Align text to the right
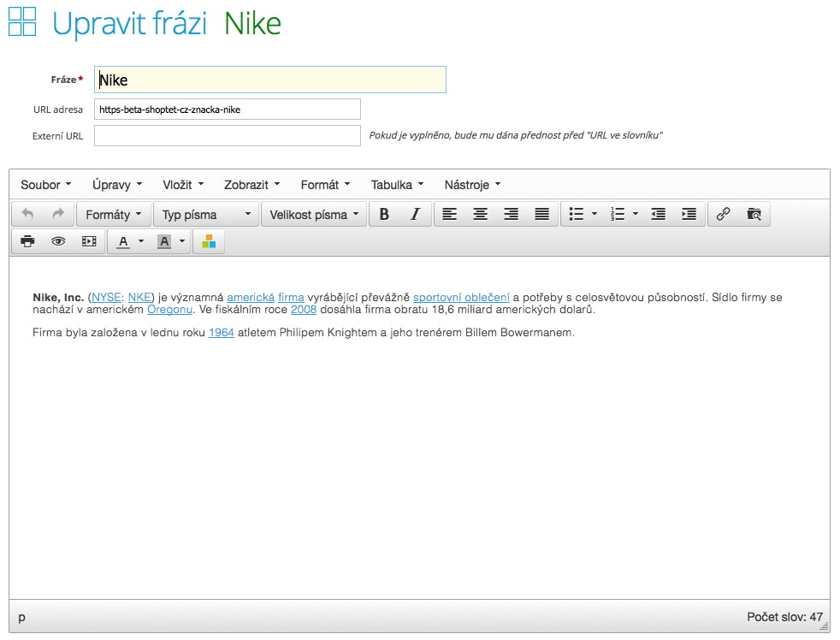Viewport: 840px width, 640px height. [512, 215]
